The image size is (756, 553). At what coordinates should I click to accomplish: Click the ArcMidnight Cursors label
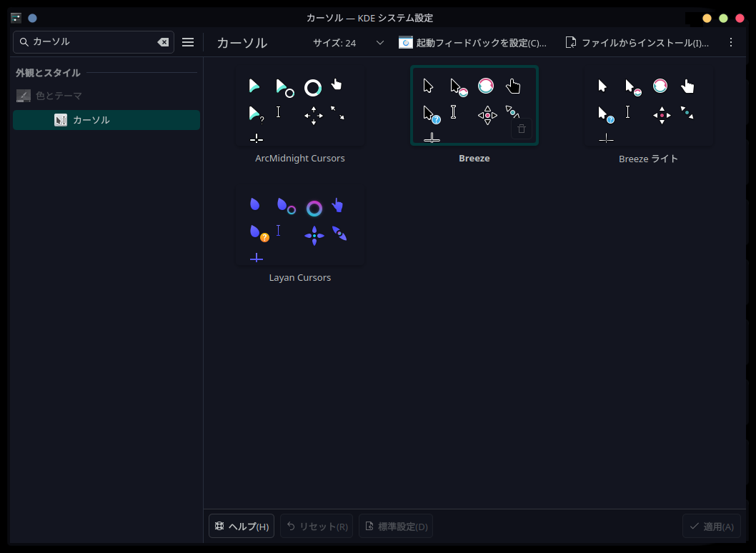(300, 158)
